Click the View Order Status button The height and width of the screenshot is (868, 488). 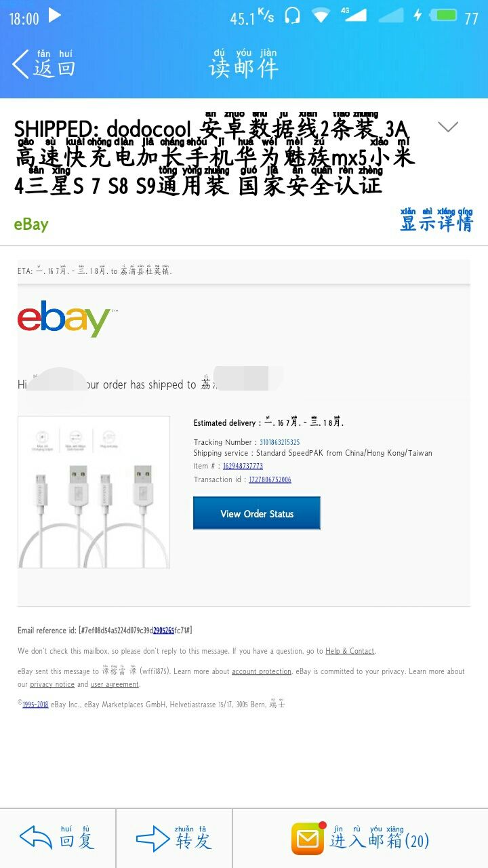tap(257, 513)
